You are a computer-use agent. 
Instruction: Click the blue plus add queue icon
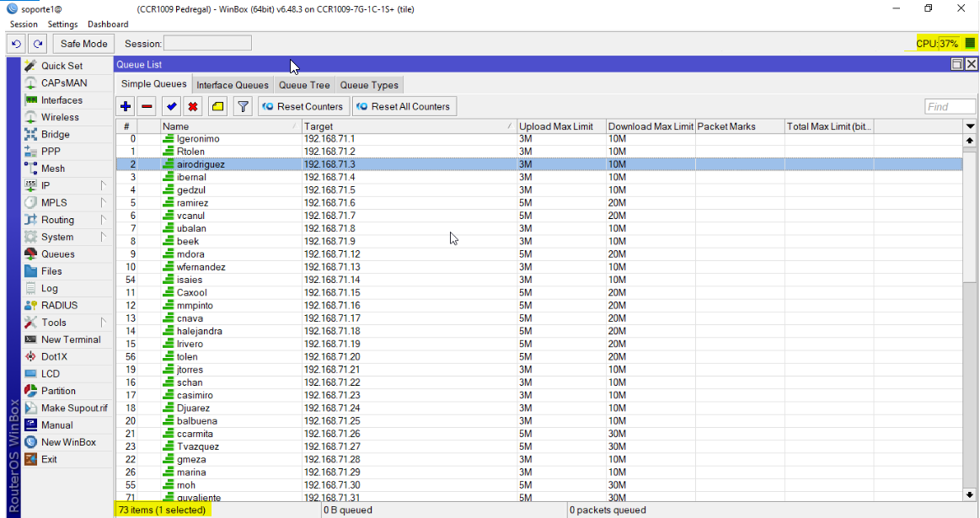pos(126,106)
